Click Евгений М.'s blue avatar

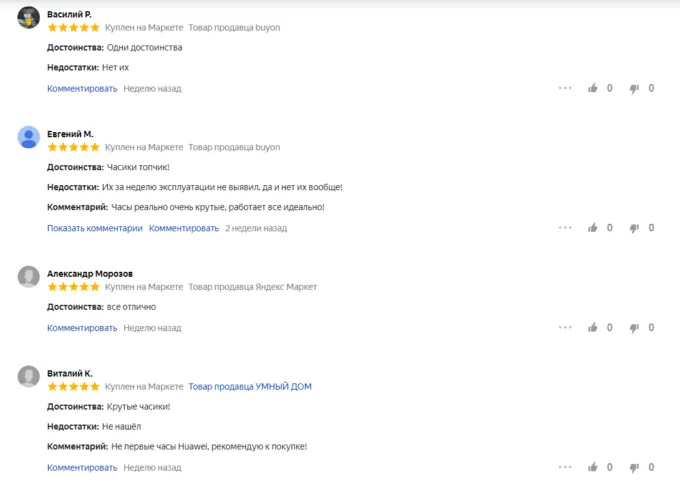tap(29, 138)
